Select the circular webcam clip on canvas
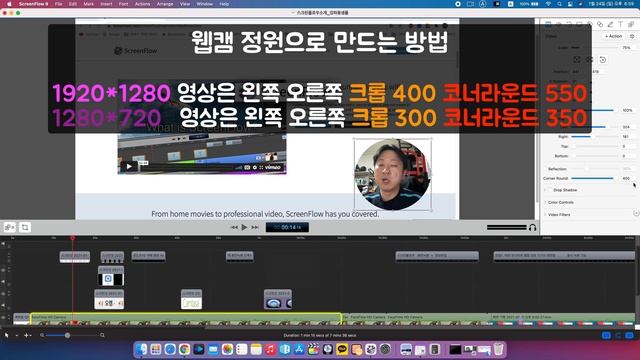Screen dimensions: 640x360 [x=392, y=174]
